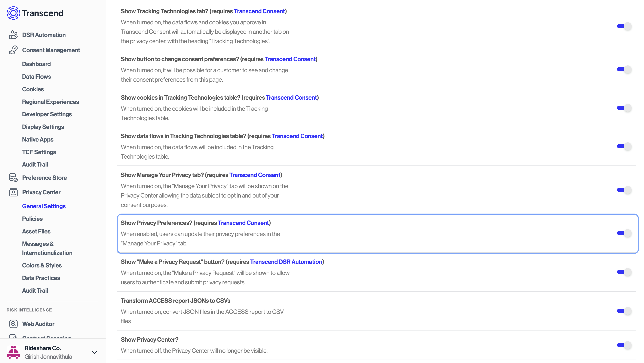The width and height of the screenshot is (644, 363).
Task: Select Colors & Styles in sidebar
Action: tap(42, 265)
